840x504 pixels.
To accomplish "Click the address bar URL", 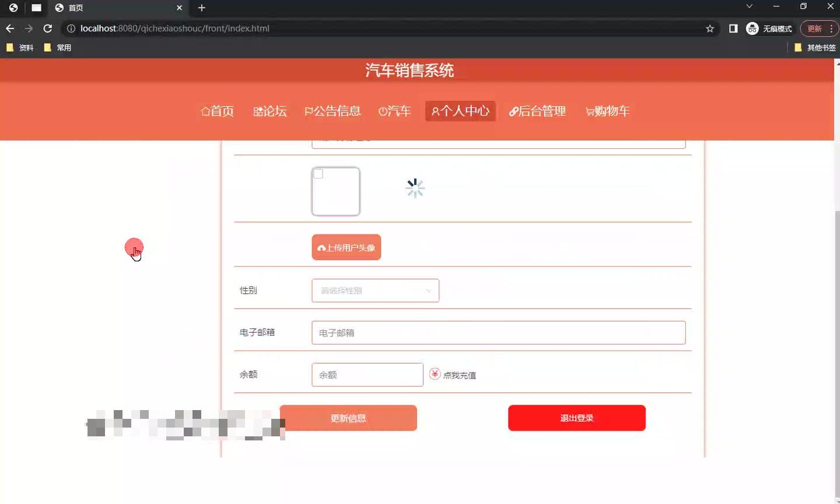I will 175,28.
